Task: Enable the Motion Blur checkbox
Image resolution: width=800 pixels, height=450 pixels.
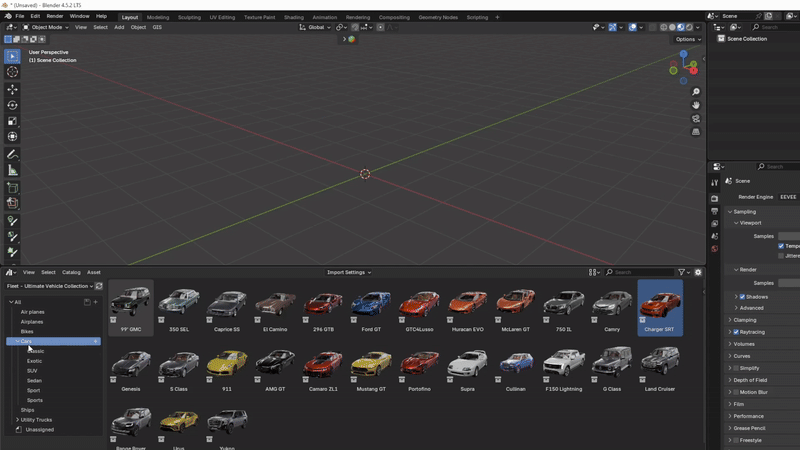Action: click(736, 392)
